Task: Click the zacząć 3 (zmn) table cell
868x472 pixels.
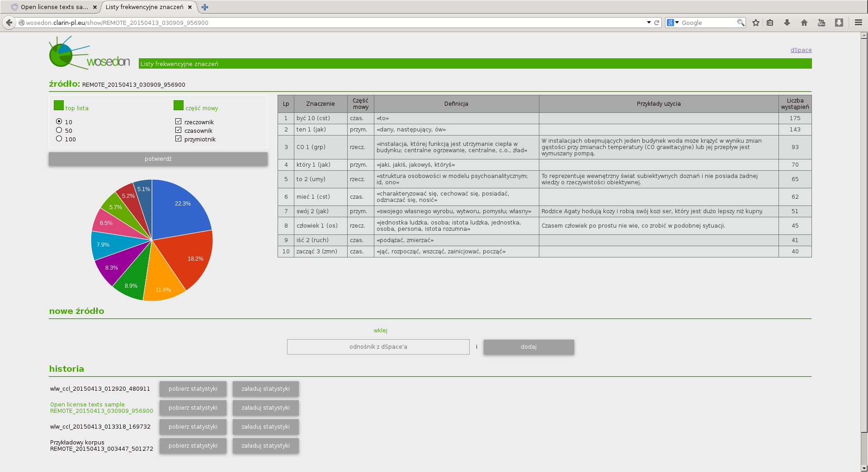Action: coord(321,252)
